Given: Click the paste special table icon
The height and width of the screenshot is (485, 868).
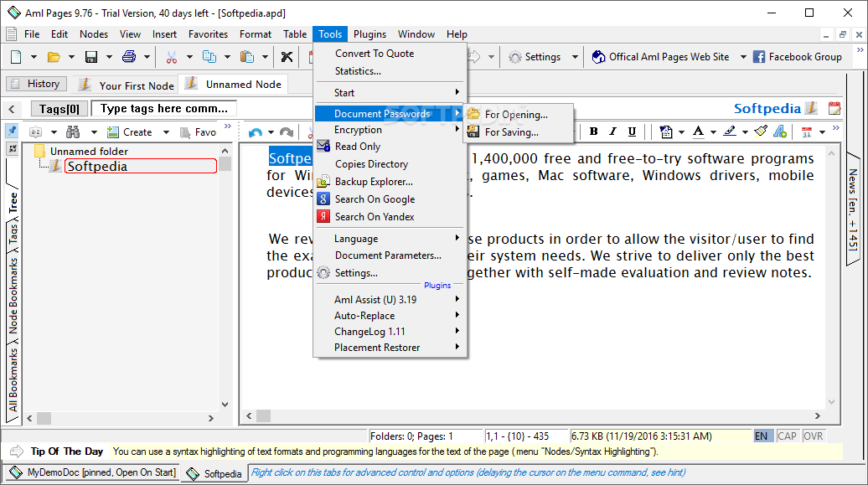Looking at the screenshot, I should coord(666,132).
